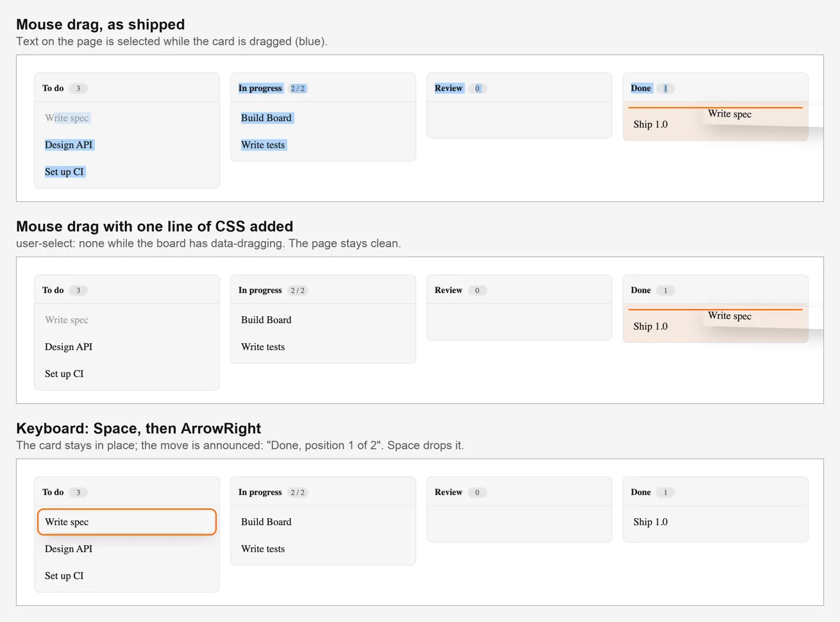Click the Done count badge 1 in the Keyboard board
This screenshot has width=840, height=622.
[x=666, y=492]
